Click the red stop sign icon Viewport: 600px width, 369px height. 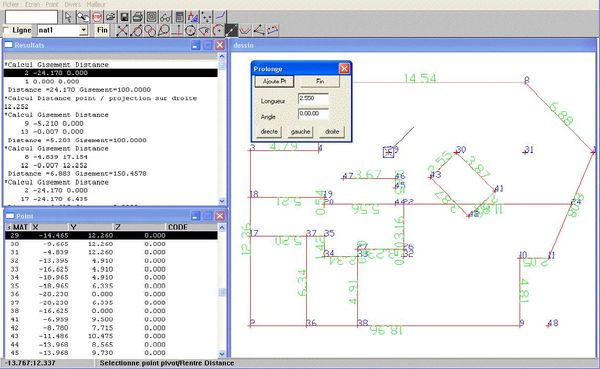(96, 17)
